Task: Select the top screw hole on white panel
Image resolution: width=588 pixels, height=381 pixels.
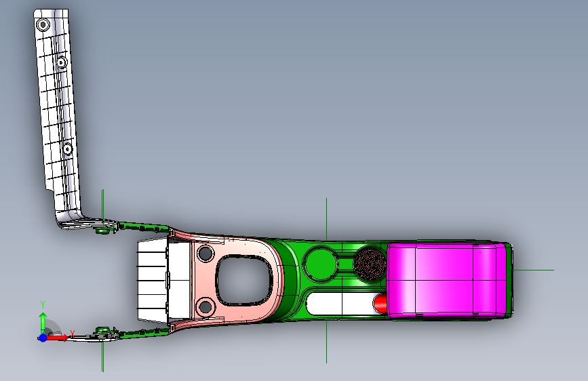Action: 43,25
